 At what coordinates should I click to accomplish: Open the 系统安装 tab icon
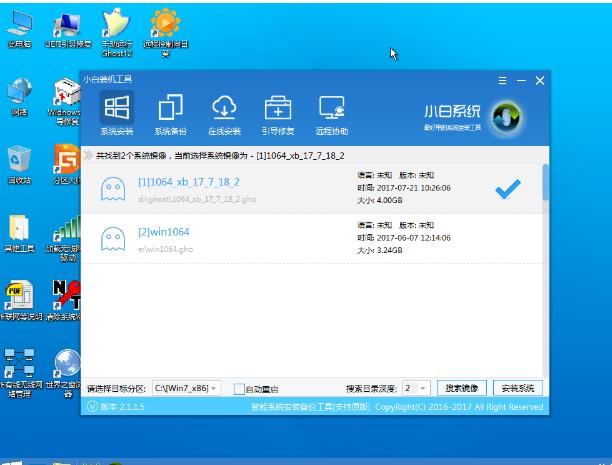tap(117, 108)
